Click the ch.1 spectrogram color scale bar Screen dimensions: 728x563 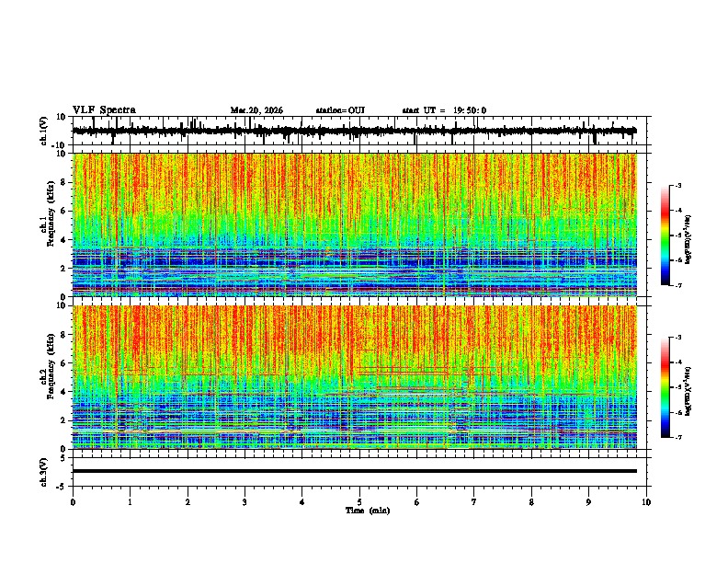pyautogui.click(x=665, y=236)
